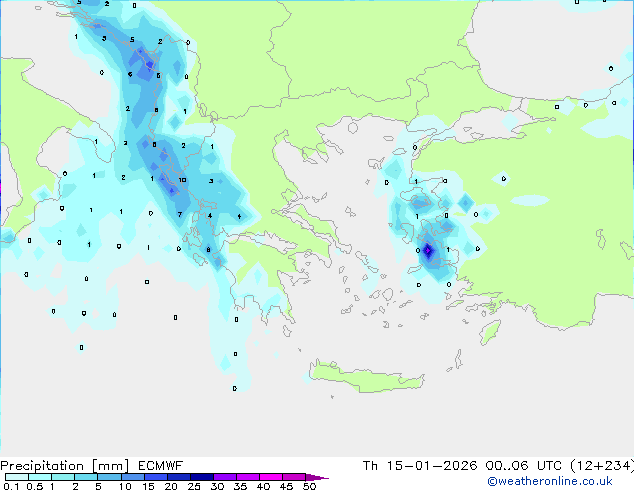Viewport: 634px width, 490px height.
Task: Click the legend arrow tip above 50
Action: pos(317,477)
